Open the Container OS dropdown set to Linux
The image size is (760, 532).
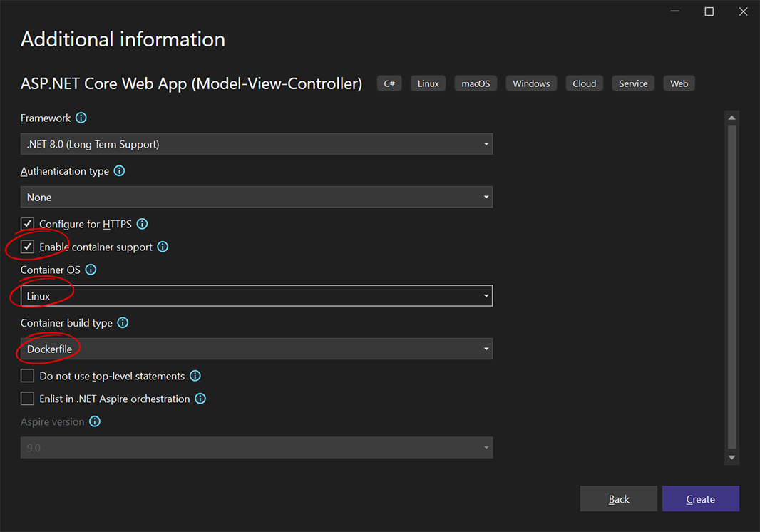click(257, 296)
